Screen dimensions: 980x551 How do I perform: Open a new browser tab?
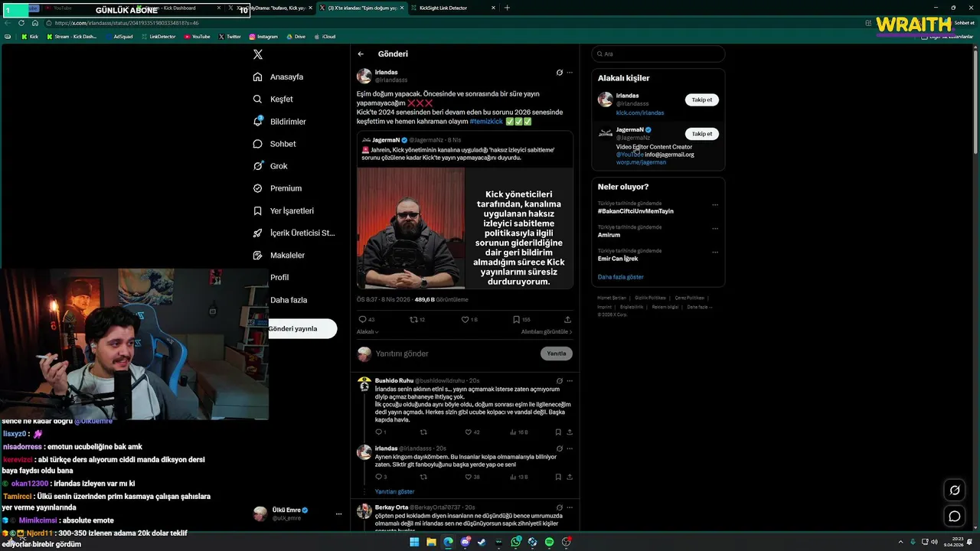507,8
